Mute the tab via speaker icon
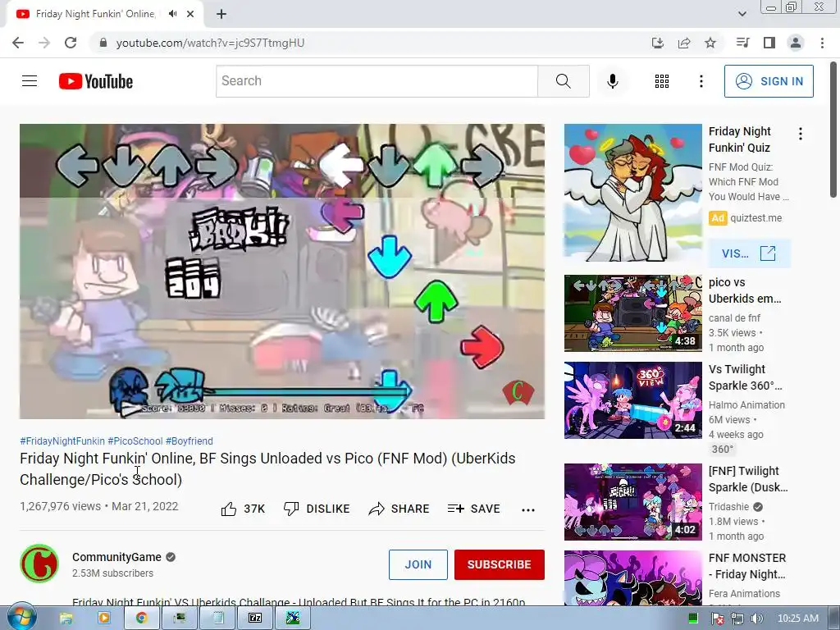840x630 pixels. (172, 14)
